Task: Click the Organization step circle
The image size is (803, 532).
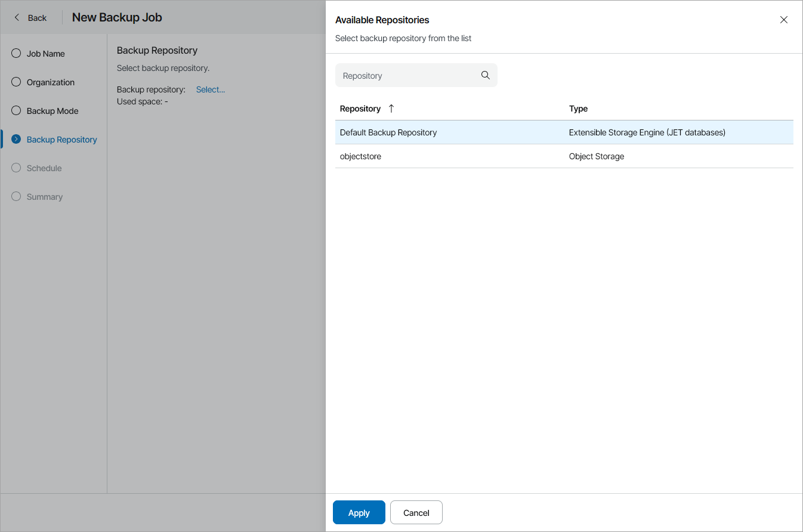Action: click(16, 82)
